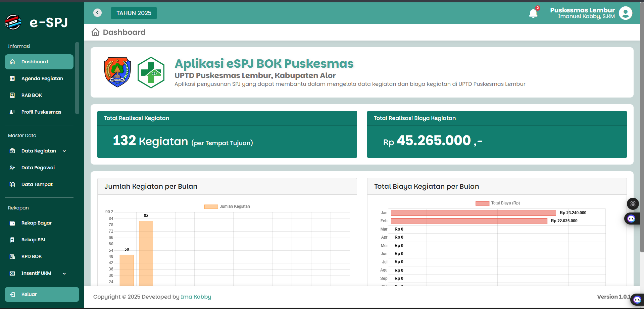Open Rekap SPJ menu item
This screenshot has width=644, height=309.
coord(39,240)
